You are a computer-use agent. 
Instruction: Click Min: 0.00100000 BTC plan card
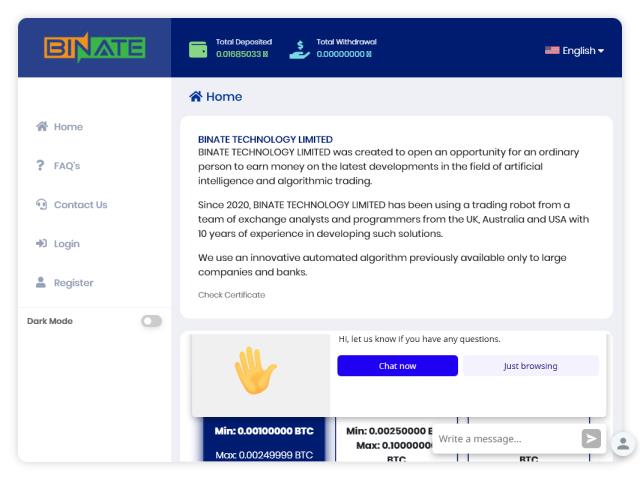pyautogui.click(x=264, y=439)
